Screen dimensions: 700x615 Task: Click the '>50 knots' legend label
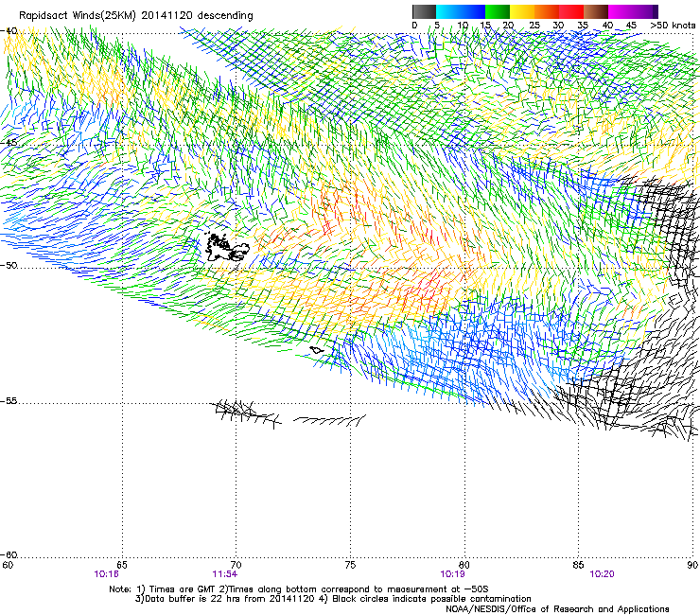pyautogui.click(x=673, y=26)
